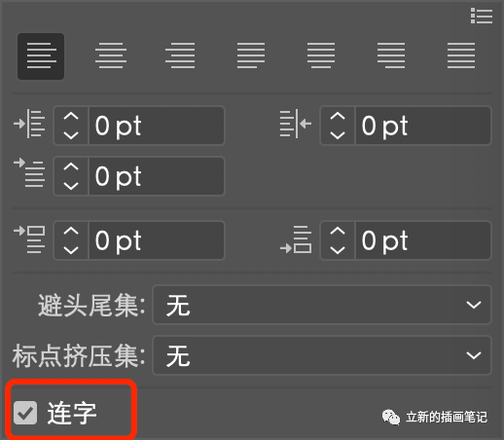Open the 避头尾集 dropdown
The height and width of the screenshot is (440, 504).
click(322, 305)
